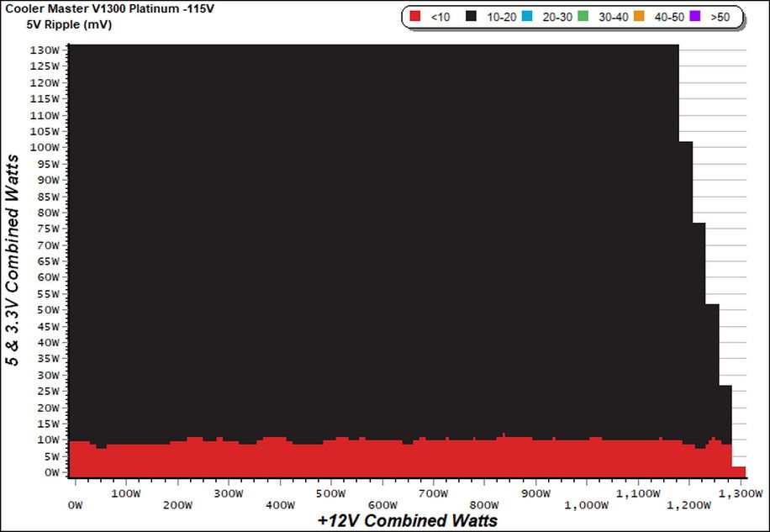This screenshot has width=770, height=532.
Task: Click the red <10 legend swatch
Action: click(415, 16)
